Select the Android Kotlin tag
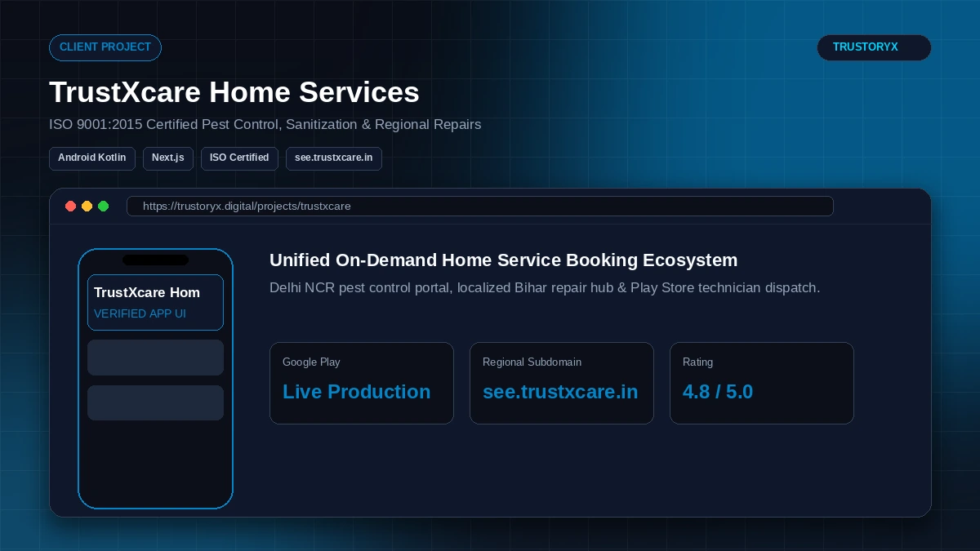This screenshot has width=980, height=551. (x=92, y=158)
